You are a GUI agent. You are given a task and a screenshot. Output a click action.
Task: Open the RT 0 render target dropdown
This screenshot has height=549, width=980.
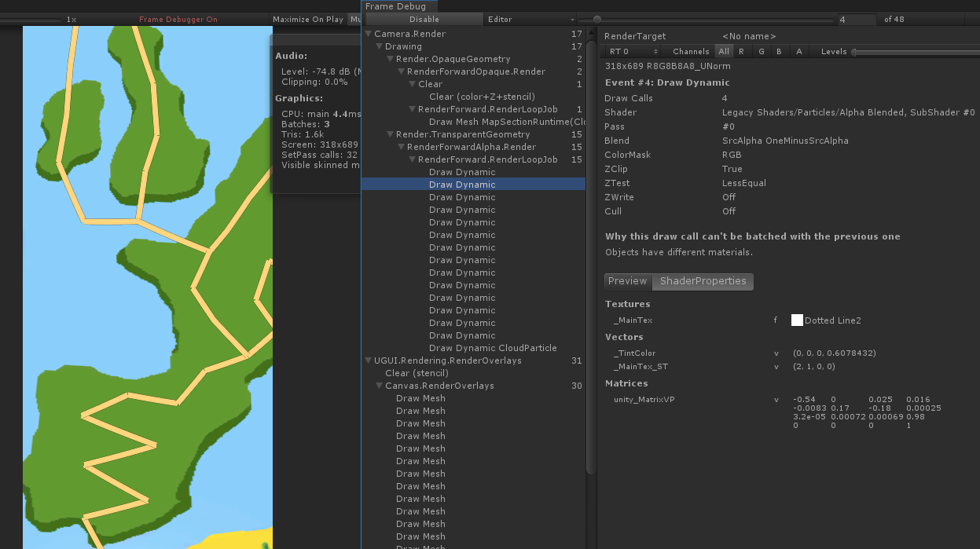[633, 52]
